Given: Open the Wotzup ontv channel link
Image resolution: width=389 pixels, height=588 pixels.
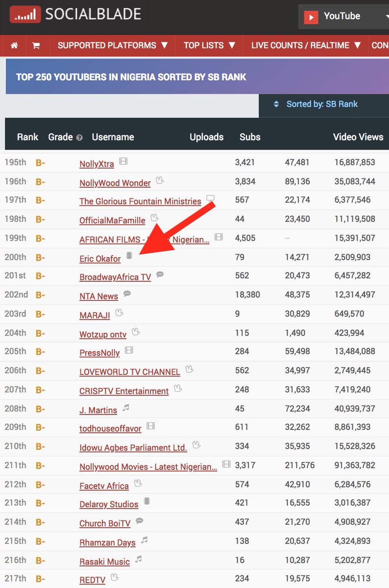Looking at the screenshot, I should [x=103, y=335].
